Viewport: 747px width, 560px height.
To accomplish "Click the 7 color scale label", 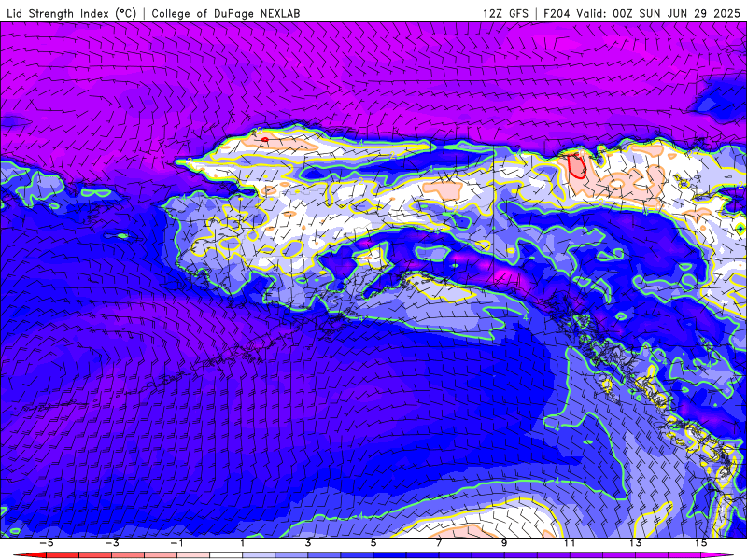I will point(439,543).
